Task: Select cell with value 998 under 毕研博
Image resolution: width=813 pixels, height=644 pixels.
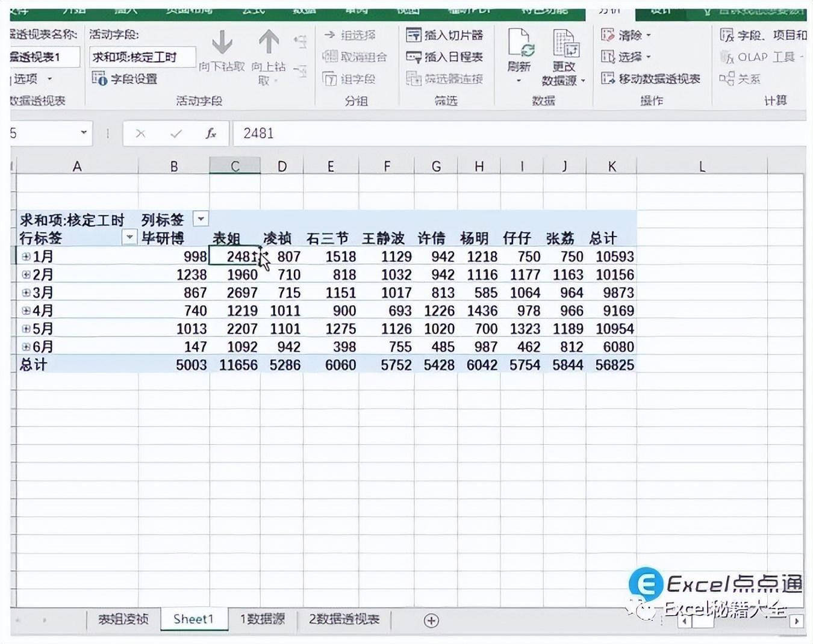Action: pyautogui.click(x=174, y=256)
